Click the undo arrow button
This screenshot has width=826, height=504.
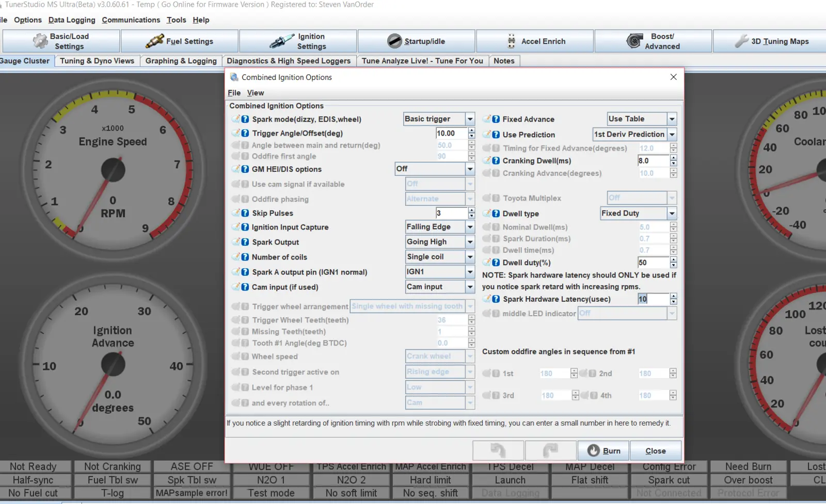[498, 451]
